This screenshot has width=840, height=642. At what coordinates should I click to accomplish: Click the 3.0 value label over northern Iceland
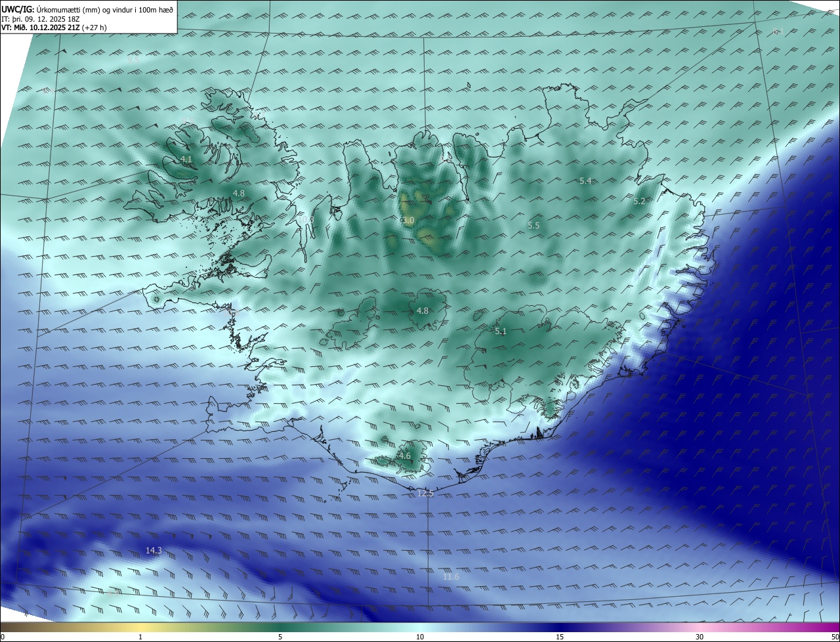(408, 221)
